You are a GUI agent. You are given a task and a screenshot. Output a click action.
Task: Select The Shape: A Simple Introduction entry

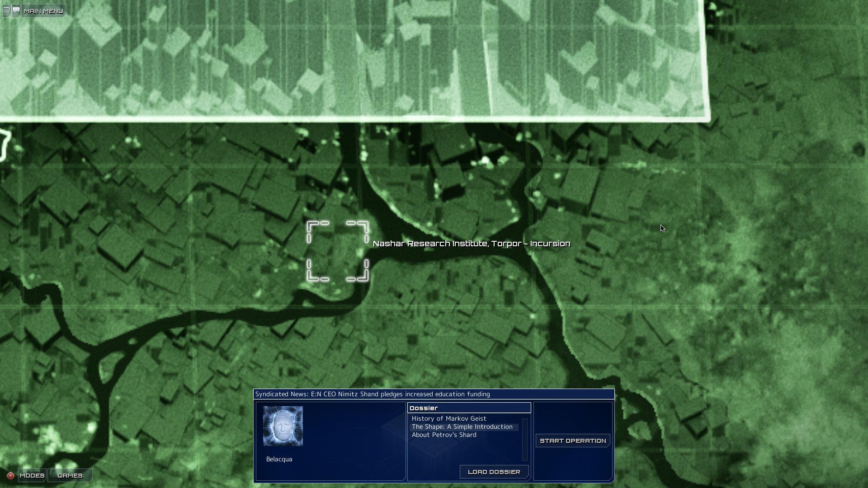(x=462, y=427)
